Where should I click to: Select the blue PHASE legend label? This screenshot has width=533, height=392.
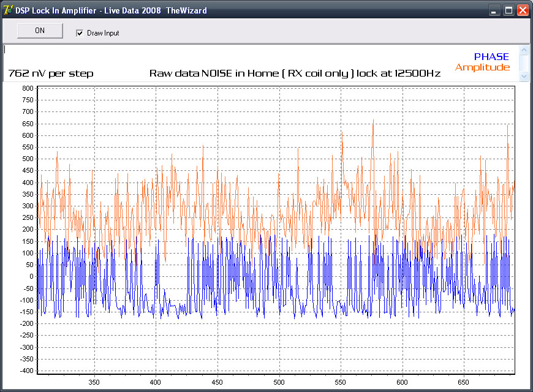[x=491, y=57]
